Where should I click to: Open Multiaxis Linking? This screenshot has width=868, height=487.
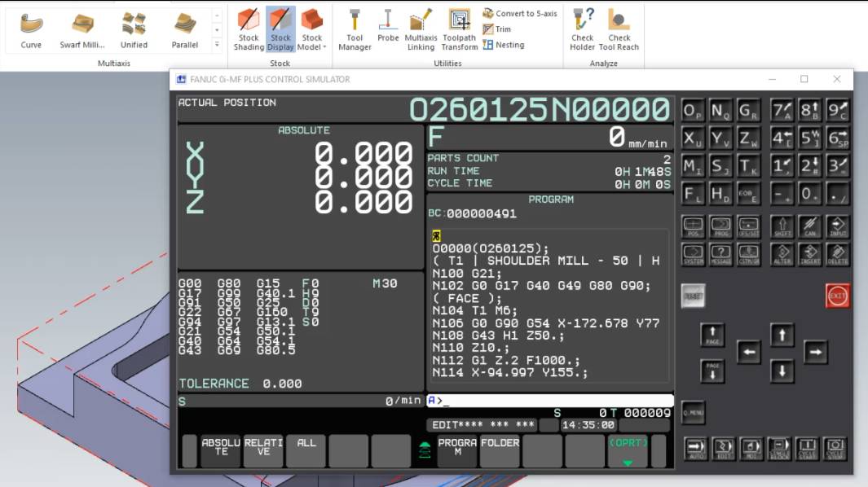421,30
